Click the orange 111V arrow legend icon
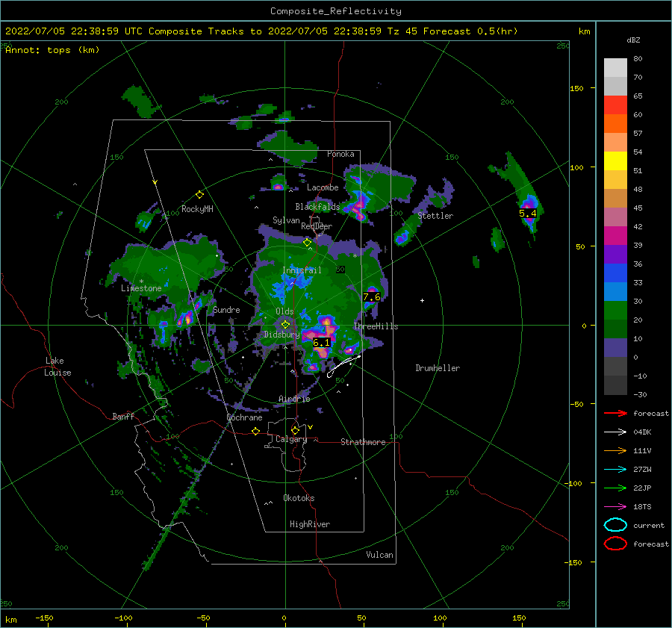672x628 pixels. point(615,450)
